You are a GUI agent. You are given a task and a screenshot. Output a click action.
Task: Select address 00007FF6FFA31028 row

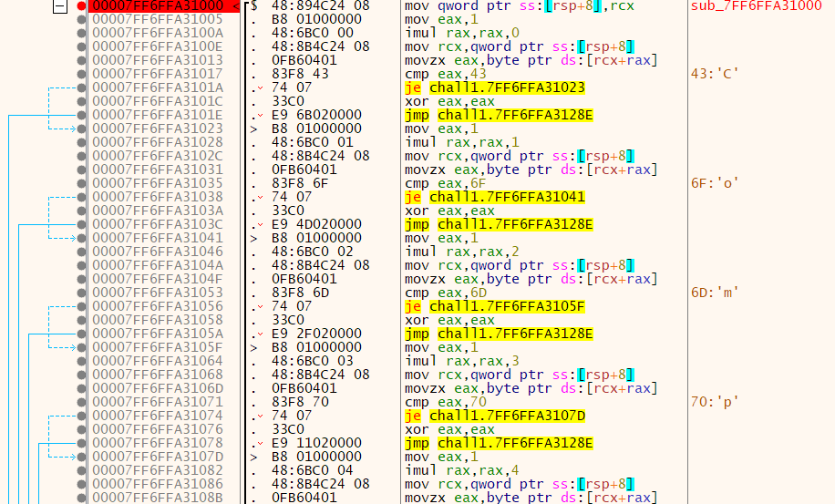158,142
